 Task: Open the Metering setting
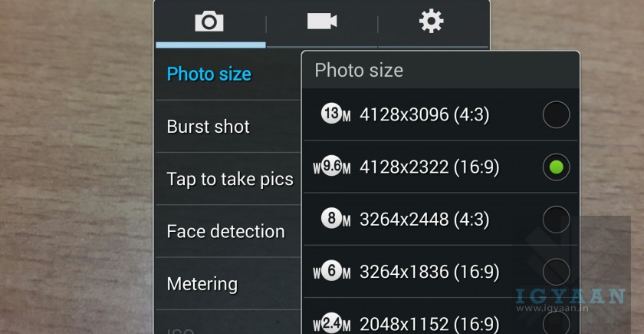point(202,283)
